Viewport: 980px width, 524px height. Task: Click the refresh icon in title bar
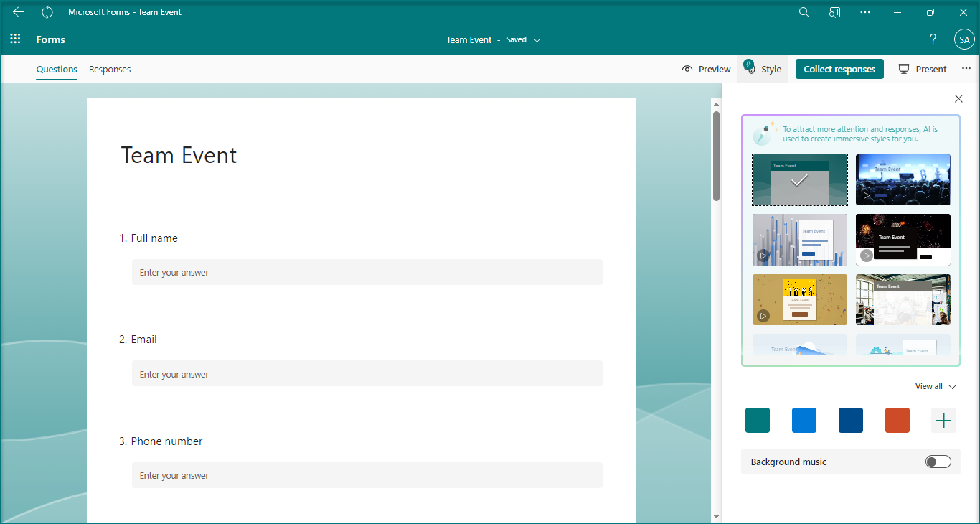[x=47, y=11]
